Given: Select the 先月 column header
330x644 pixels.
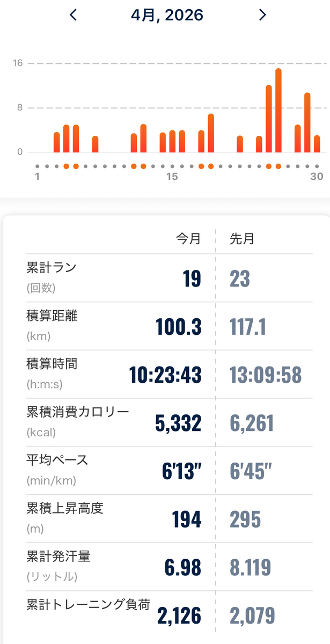Looking at the screenshot, I should click(241, 239).
